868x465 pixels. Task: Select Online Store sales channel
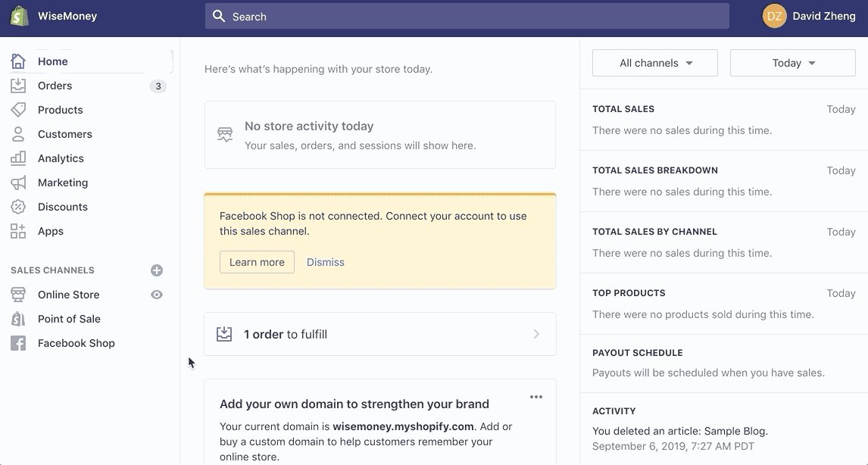tap(69, 295)
